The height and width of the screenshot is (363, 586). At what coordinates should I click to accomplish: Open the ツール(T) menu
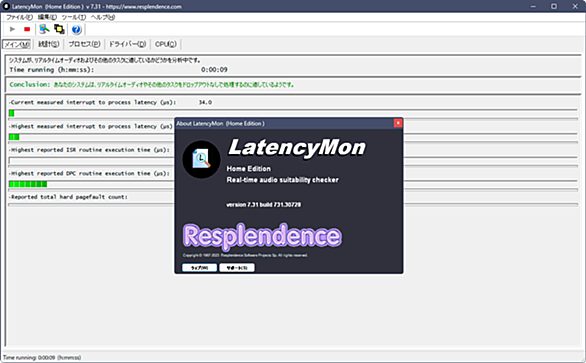pos(74,17)
